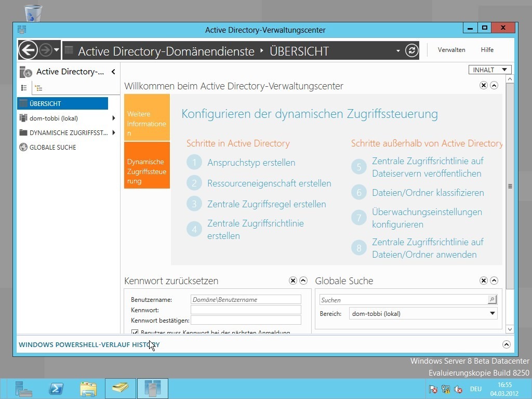Viewport: 532px width, 399px height.
Task: Go back with the navigation back arrow
Action: (28, 50)
